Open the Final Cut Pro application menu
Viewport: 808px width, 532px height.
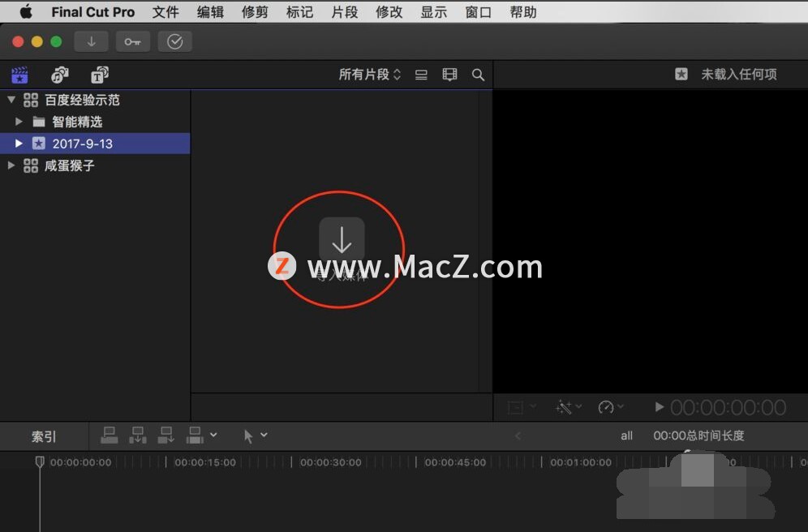coord(92,12)
